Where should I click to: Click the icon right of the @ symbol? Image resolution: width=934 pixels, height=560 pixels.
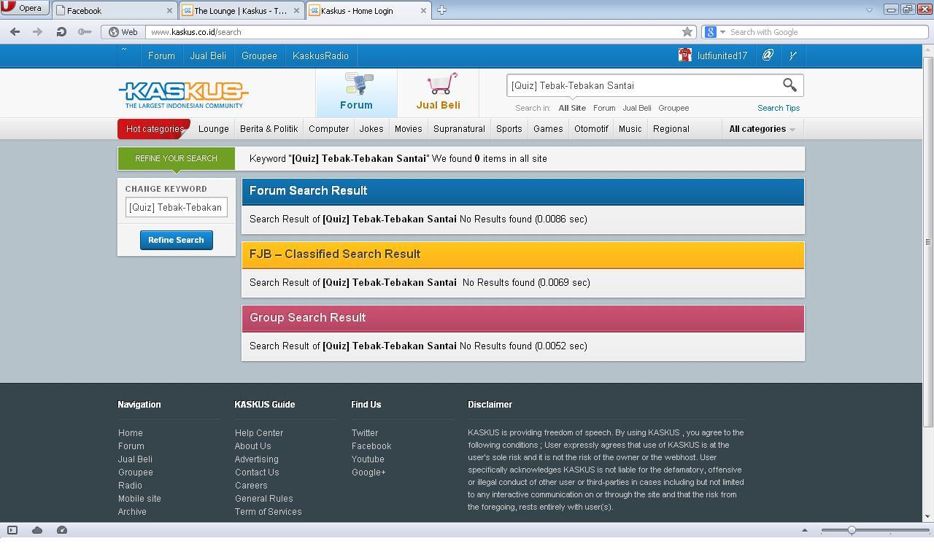tap(792, 55)
